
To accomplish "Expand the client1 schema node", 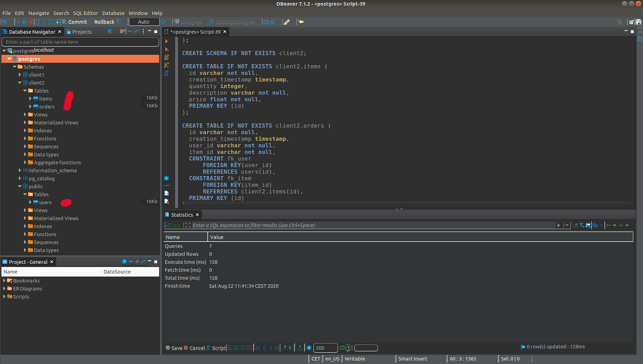I will pyautogui.click(x=20, y=75).
